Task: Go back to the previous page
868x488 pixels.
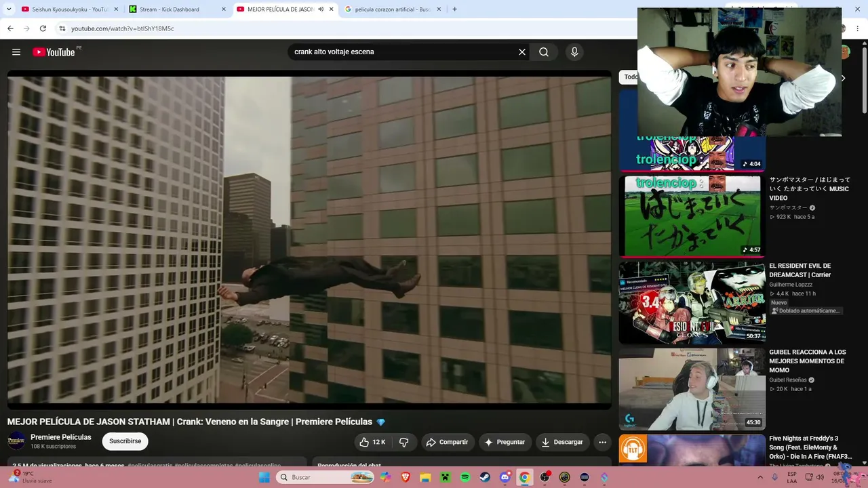Action: coord(10,28)
